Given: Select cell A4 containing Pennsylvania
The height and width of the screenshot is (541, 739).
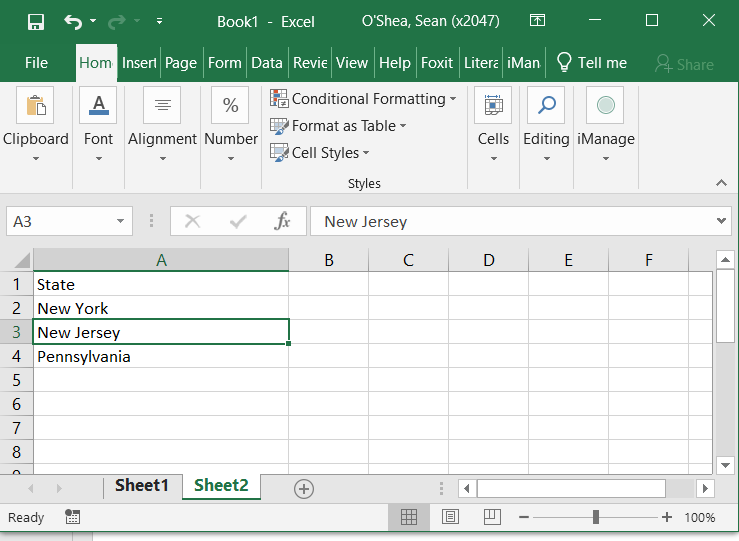Looking at the screenshot, I should 161,356.
